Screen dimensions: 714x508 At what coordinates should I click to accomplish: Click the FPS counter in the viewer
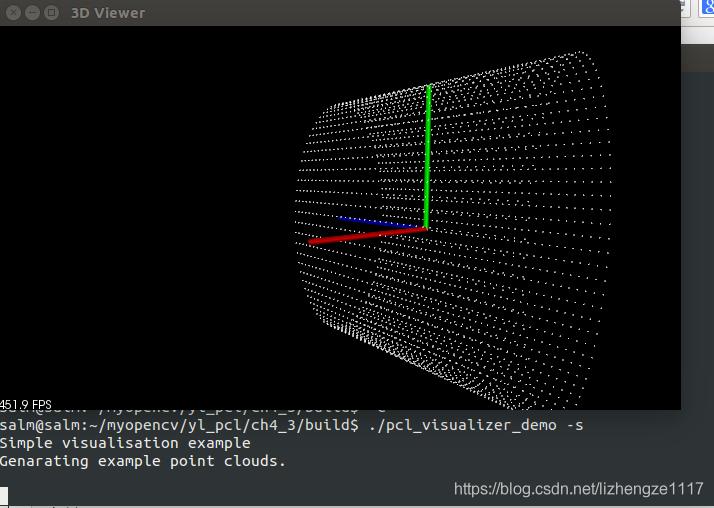click(x=26, y=404)
